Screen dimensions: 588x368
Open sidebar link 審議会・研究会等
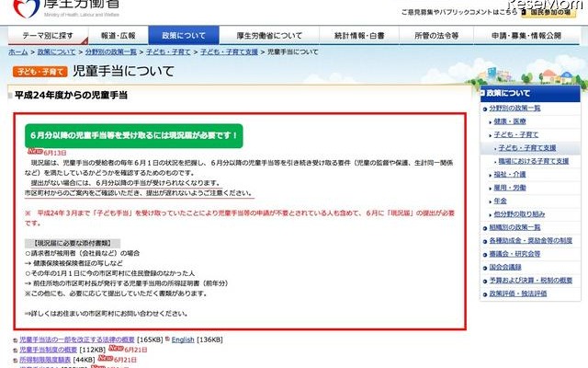(514, 254)
